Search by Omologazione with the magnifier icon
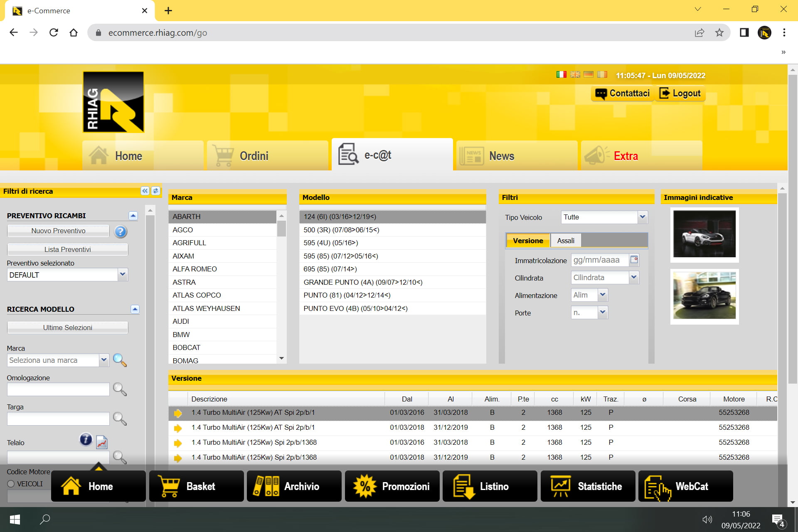798x532 pixels. coord(120,389)
